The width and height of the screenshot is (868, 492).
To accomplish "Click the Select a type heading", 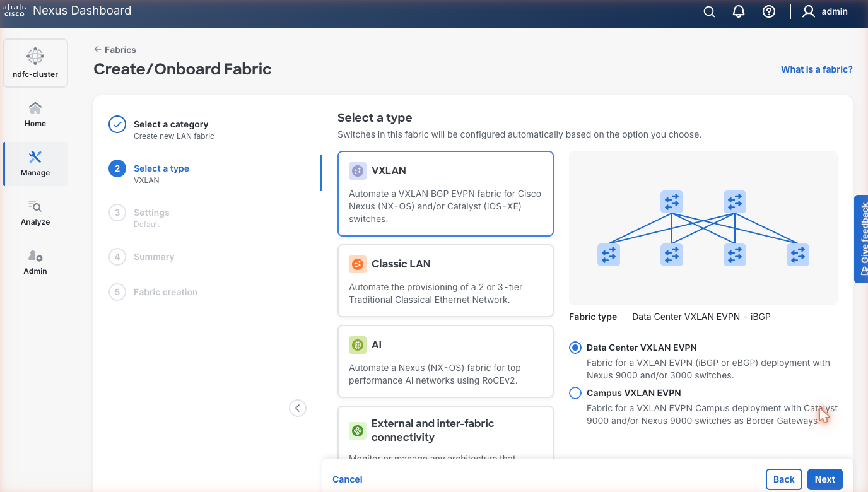I will [x=375, y=118].
